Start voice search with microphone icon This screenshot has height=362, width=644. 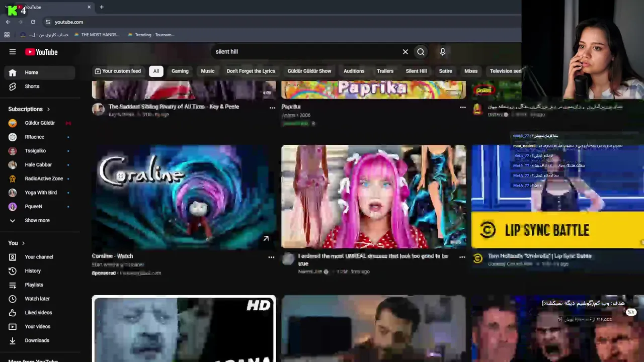pyautogui.click(x=443, y=52)
